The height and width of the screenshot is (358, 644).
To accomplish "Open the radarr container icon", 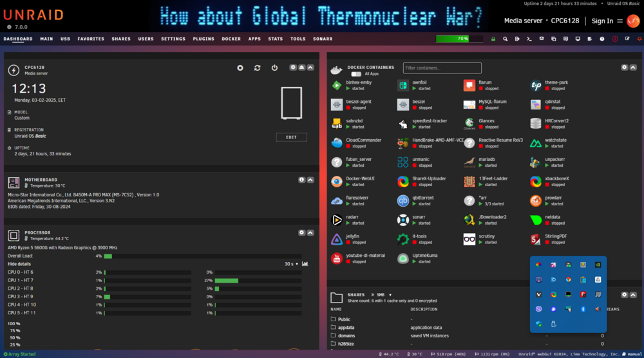I will click(x=337, y=220).
